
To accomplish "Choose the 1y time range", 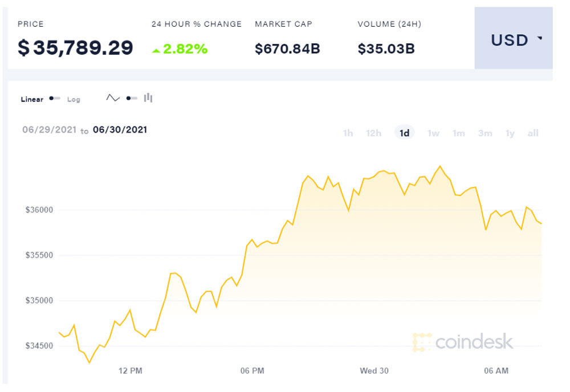I will [510, 133].
